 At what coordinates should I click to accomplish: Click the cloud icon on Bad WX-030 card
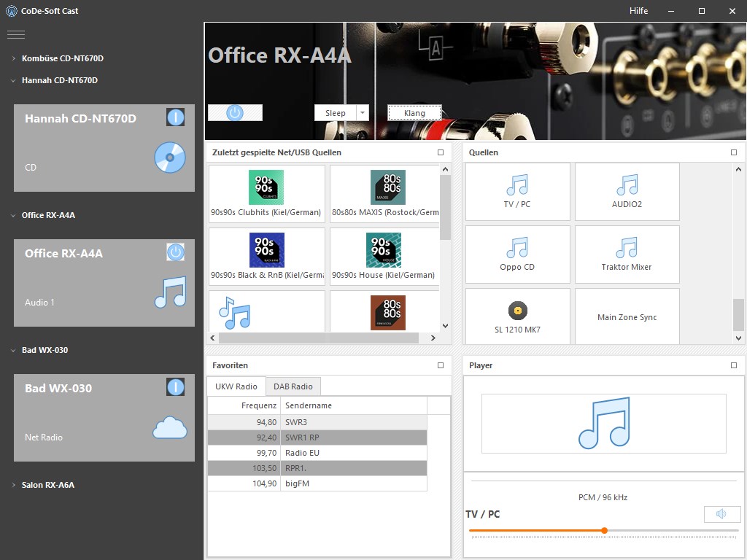point(170,427)
